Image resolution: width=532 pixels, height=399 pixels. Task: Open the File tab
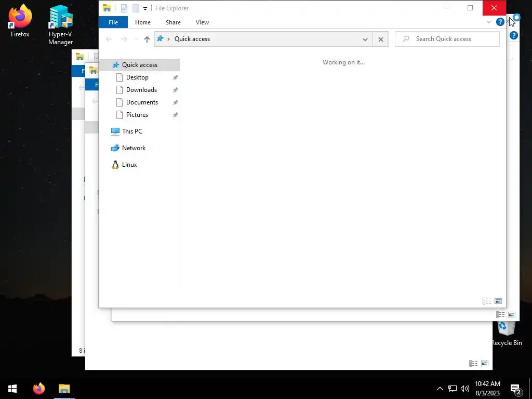pyautogui.click(x=113, y=22)
